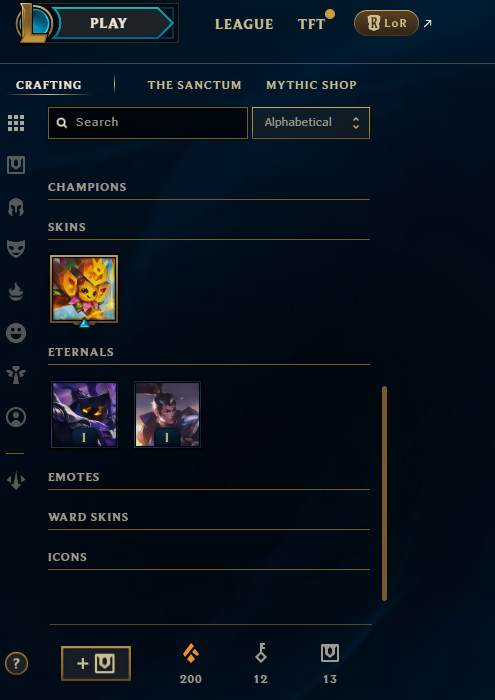495x700 pixels.
Task: Select the all-items grid filter icon
Action: pyautogui.click(x=16, y=123)
